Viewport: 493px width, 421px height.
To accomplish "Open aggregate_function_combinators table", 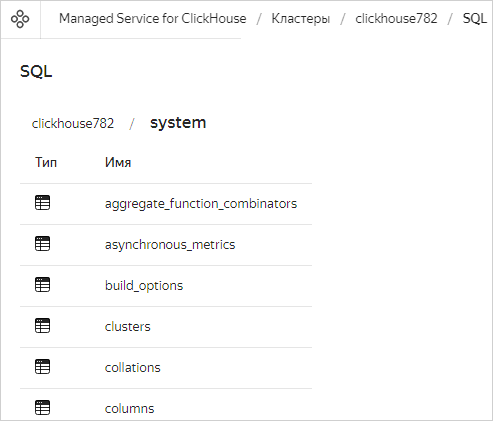I will pos(201,204).
